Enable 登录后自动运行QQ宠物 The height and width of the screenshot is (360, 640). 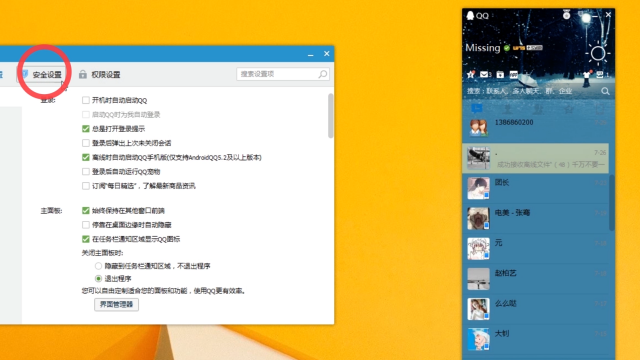(86, 171)
